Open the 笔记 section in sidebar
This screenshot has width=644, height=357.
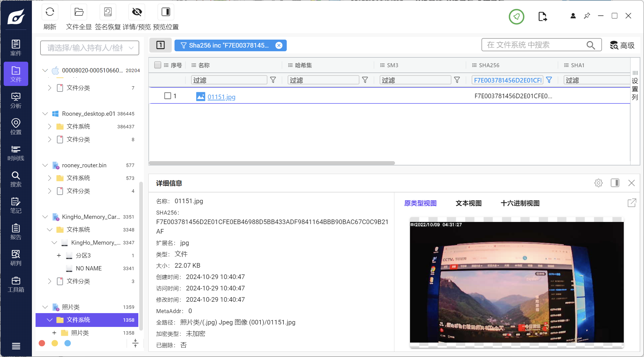tap(16, 205)
